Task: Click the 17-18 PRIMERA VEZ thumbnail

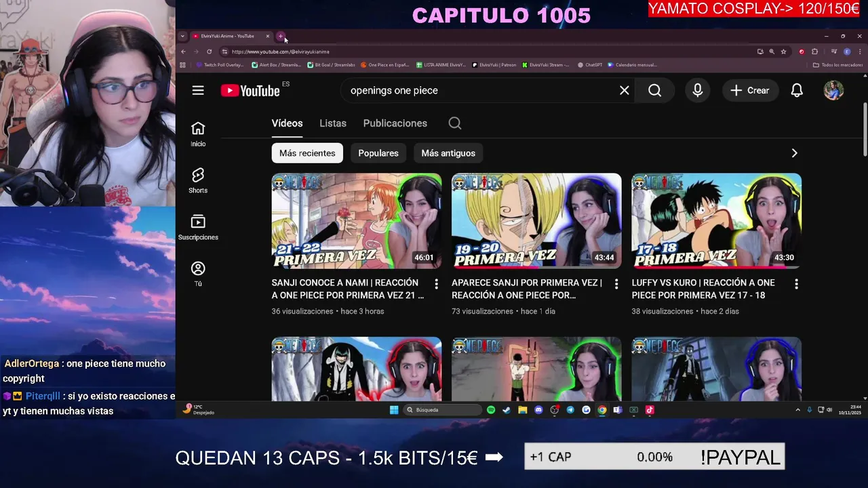Action: [x=717, y=221]
